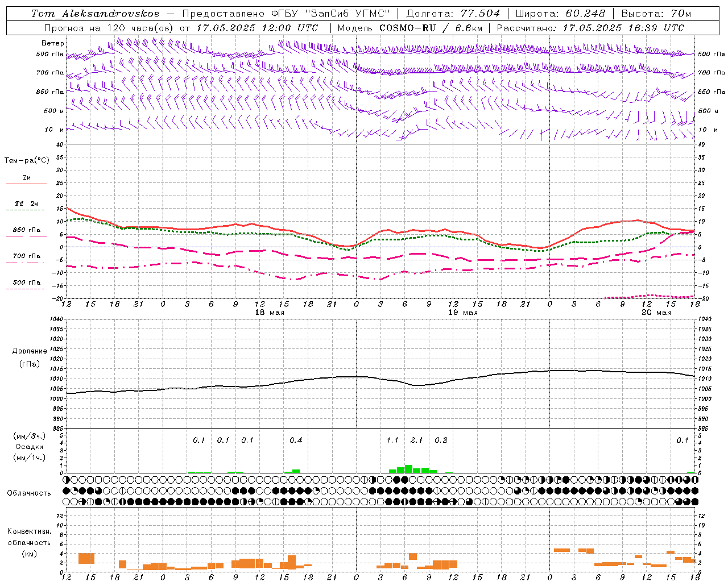Select the (мм/3ч.) unit label
Viewport: 728px width, 582px height.
[29, 436]
